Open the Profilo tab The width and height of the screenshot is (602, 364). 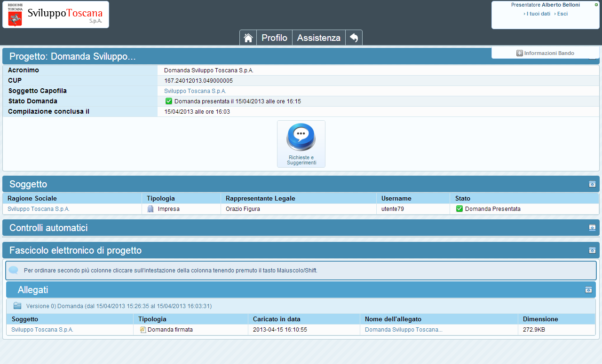(274, 38)
